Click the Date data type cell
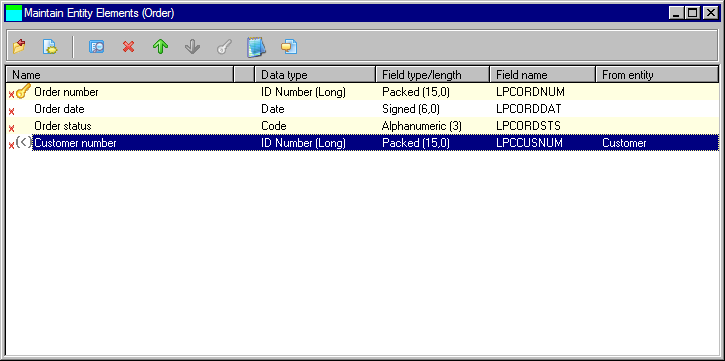 273,109
